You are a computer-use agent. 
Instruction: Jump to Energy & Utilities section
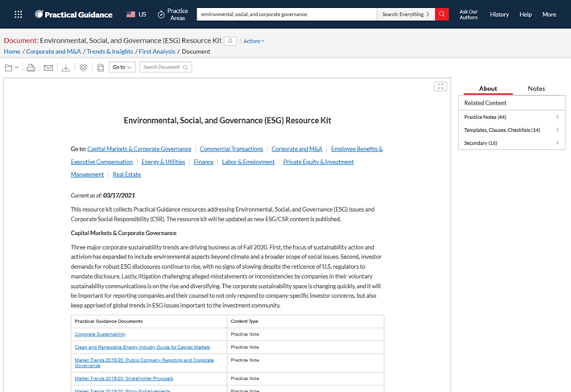[163, 162]
